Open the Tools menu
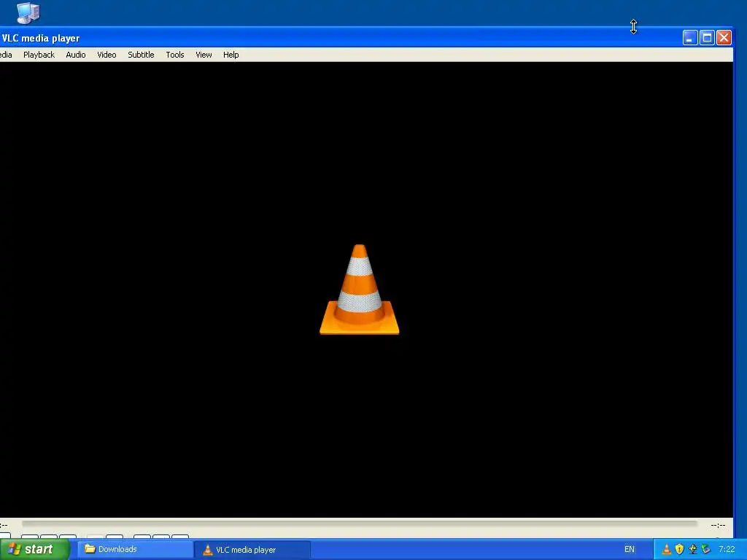 point(175,55)
